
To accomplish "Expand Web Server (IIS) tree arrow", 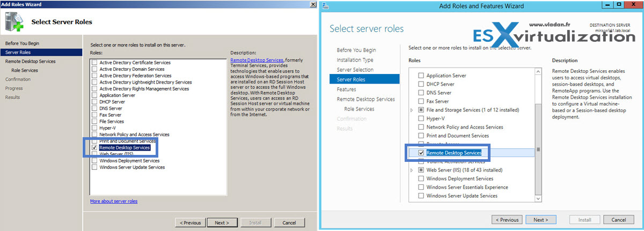I will point(412,170).
